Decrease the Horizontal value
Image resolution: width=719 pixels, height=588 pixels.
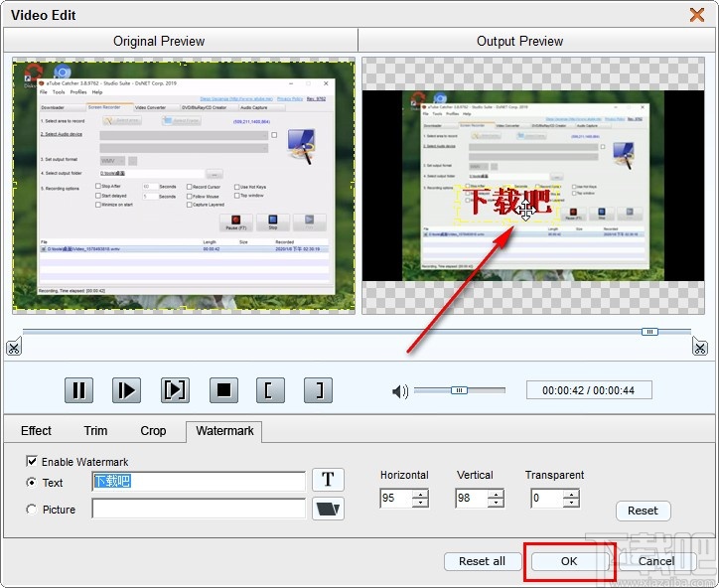(420, 503)
